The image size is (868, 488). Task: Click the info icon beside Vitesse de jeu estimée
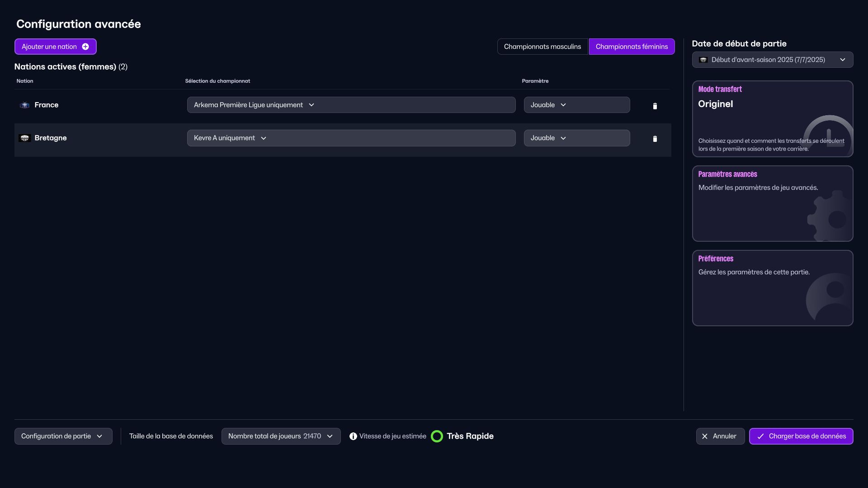pos(353,436)
